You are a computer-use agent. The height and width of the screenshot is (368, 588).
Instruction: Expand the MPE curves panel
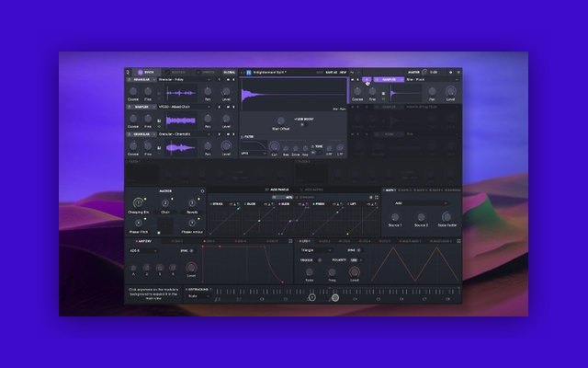[377, 197]
